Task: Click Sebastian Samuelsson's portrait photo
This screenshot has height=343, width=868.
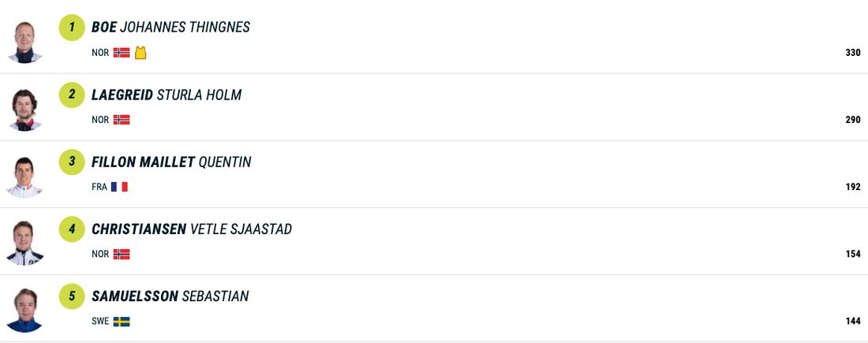Action: point(24,310)
